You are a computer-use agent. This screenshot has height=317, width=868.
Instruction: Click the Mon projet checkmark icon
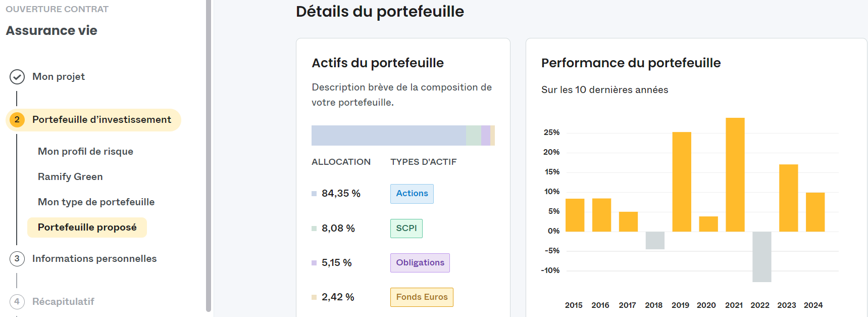tap(17, 77)
